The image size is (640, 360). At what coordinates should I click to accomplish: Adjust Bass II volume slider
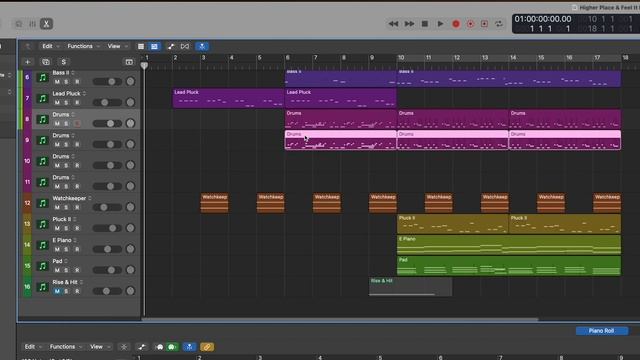[x=107, y=82]
